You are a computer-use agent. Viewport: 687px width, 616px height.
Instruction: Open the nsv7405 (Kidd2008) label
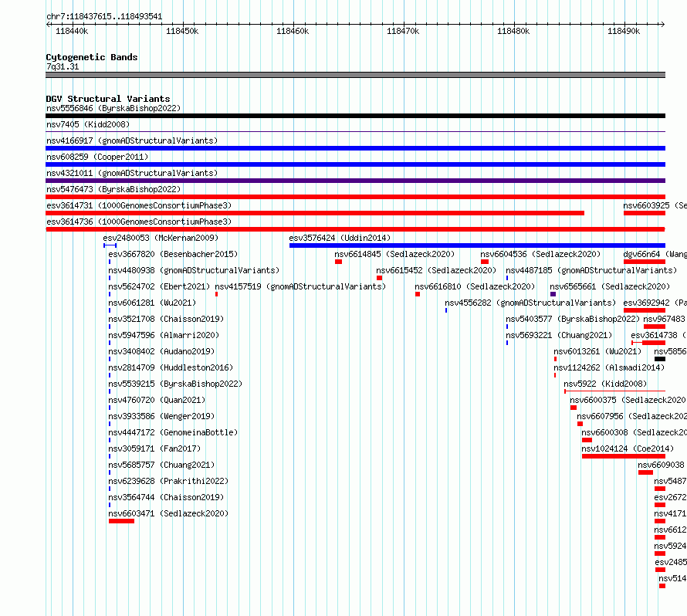pyautogui.click(x=88, y=124)
